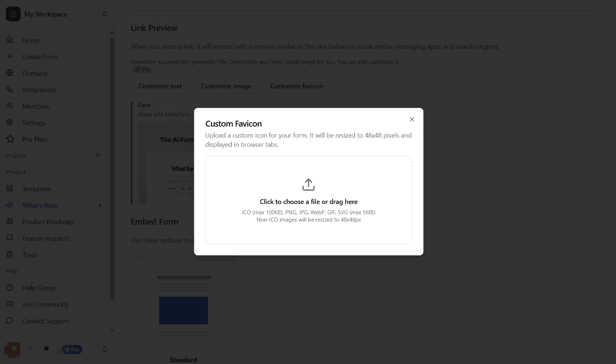616x364 pixels.
Task: Click the upload arrow icon in the dialog
Action: pyautogui.click(x=308, y=185)
